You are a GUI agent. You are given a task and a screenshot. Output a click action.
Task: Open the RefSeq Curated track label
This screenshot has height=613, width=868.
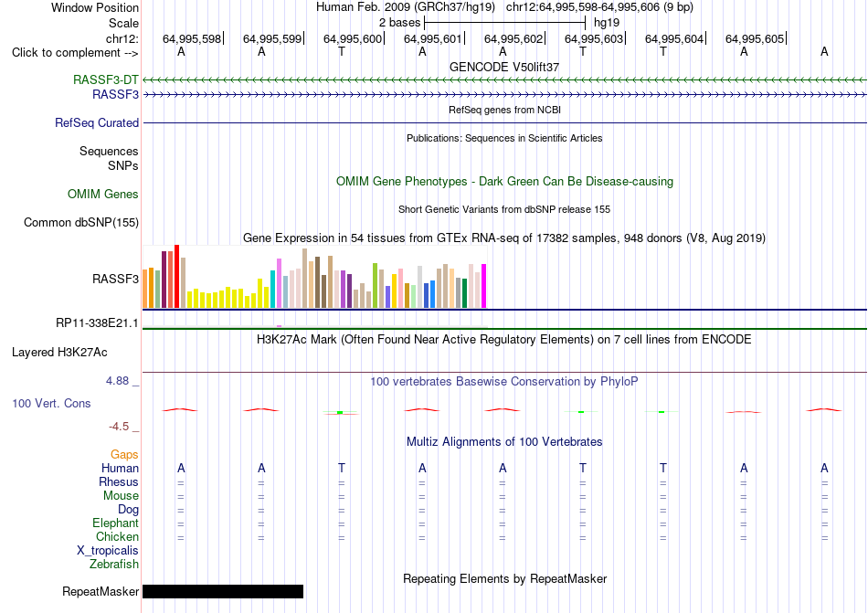click(x=97, y=122)
